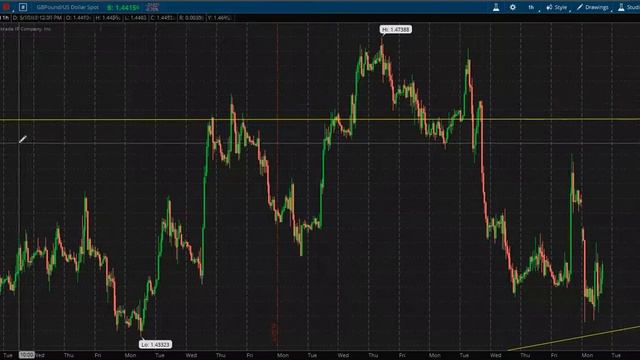Click the low price value in data row
Image resolution: width=640 pixels, height=360 pixels.
click(136, 18)
